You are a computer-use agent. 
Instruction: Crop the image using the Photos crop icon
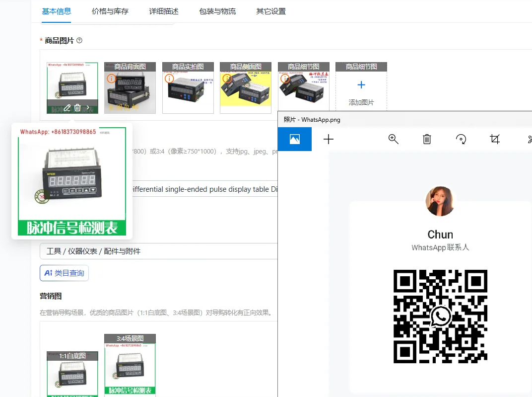(495, 139)
